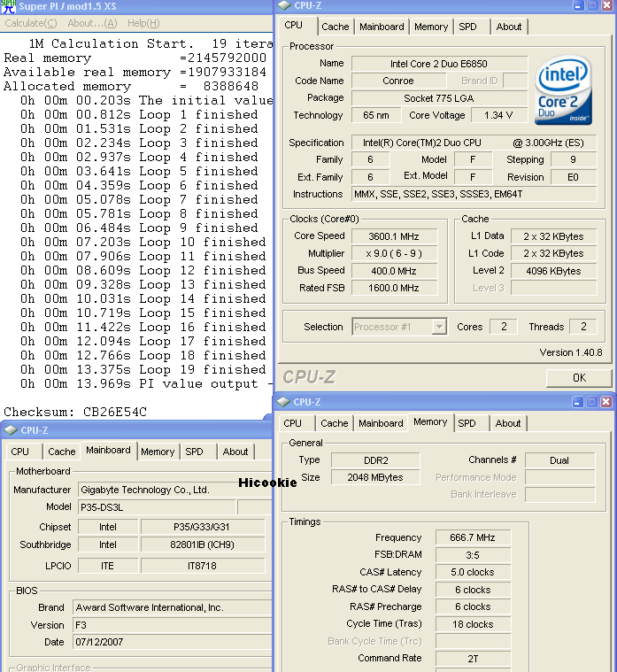617x672 pixels.
Task: Click the Checksum CB26E54C line in Super PI
Action: [x=75, y=413]
